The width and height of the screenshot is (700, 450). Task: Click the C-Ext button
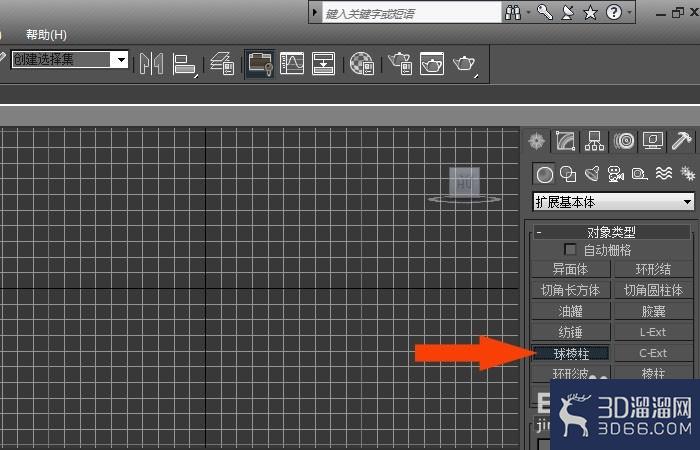[x=653, y=353]
